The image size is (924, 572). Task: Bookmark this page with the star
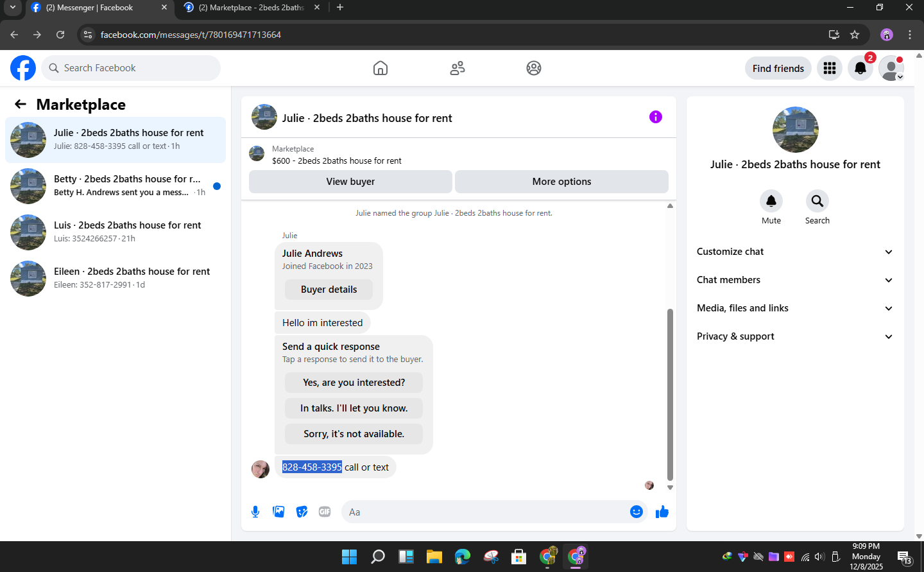[855, 35]
